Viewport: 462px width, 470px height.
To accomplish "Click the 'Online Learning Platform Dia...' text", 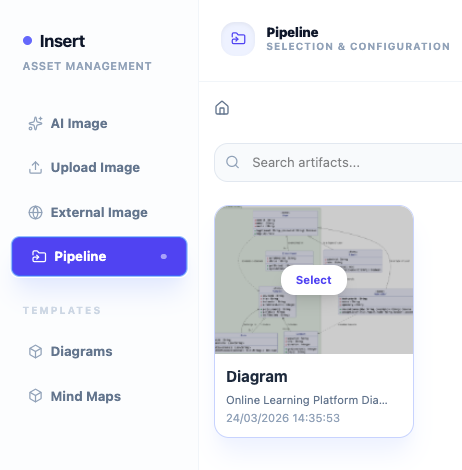I will (307, 400).
